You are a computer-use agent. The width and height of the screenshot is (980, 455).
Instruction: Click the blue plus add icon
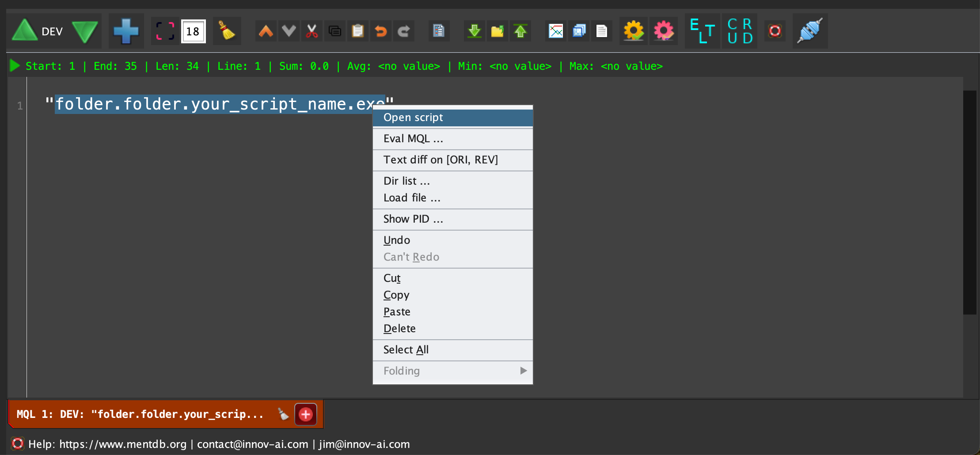click(x=126, y=31)
